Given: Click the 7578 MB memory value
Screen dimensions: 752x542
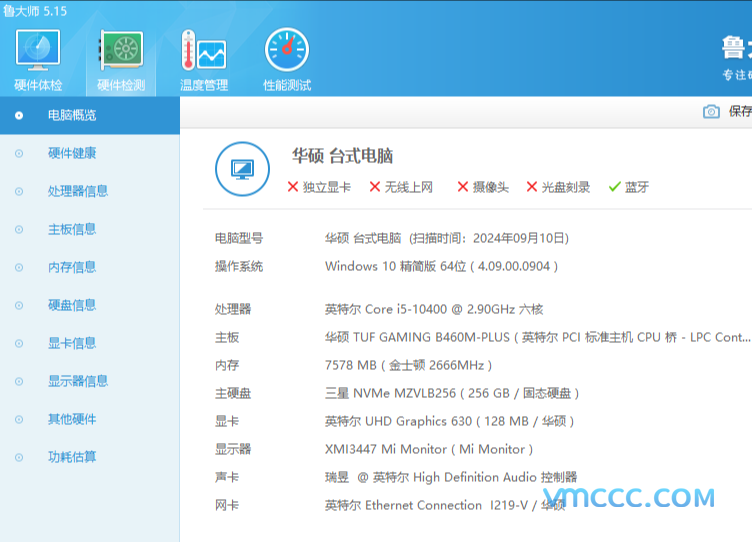Looking at the screenshot, I should 408,365.
